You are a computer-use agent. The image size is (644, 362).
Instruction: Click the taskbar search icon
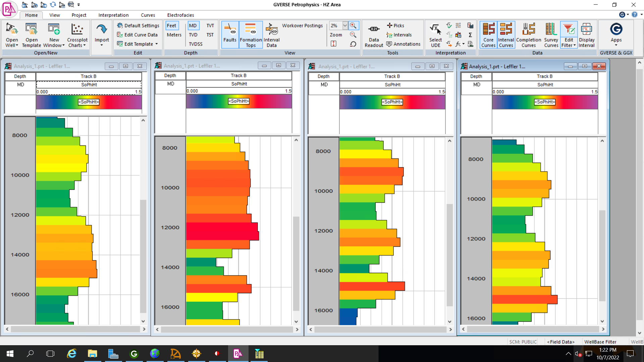point(30,354)
